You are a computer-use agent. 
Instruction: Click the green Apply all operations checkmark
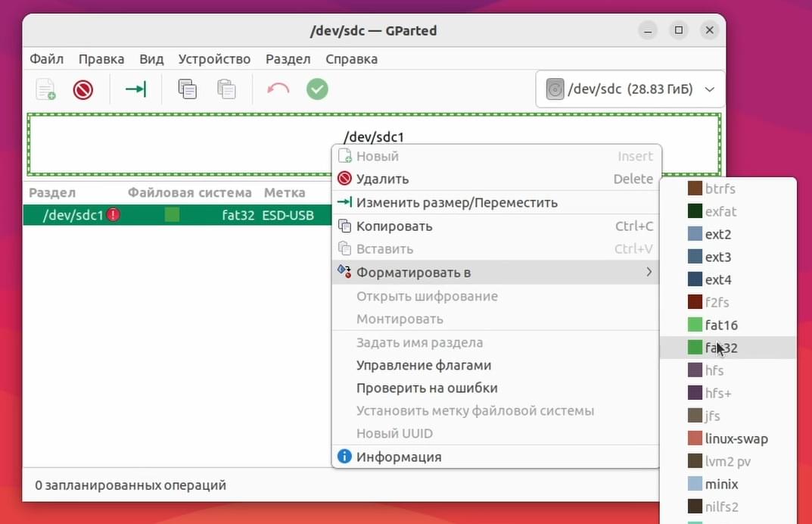coord(317,89)
